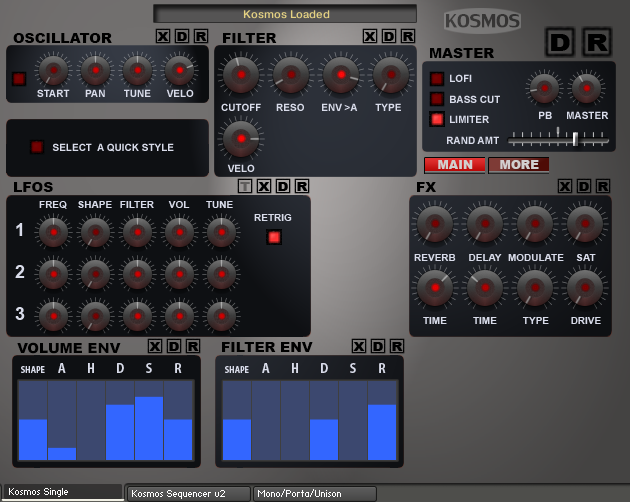
Task: Open the Mono/Porta/Unison tab
Action: click(x=315, y=494)
